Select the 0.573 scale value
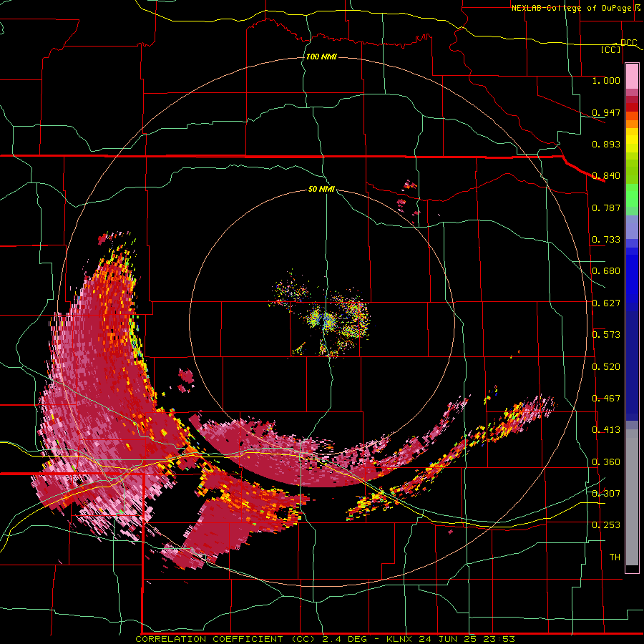644x644 pixels. pos(606,335)
